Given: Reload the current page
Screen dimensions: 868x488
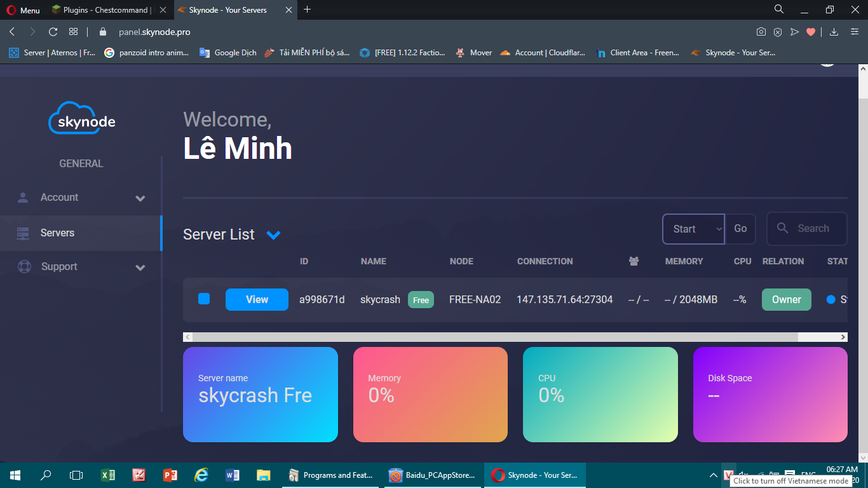Looking at the screenshot, I should pyautogui.click(x=53, y=32).
